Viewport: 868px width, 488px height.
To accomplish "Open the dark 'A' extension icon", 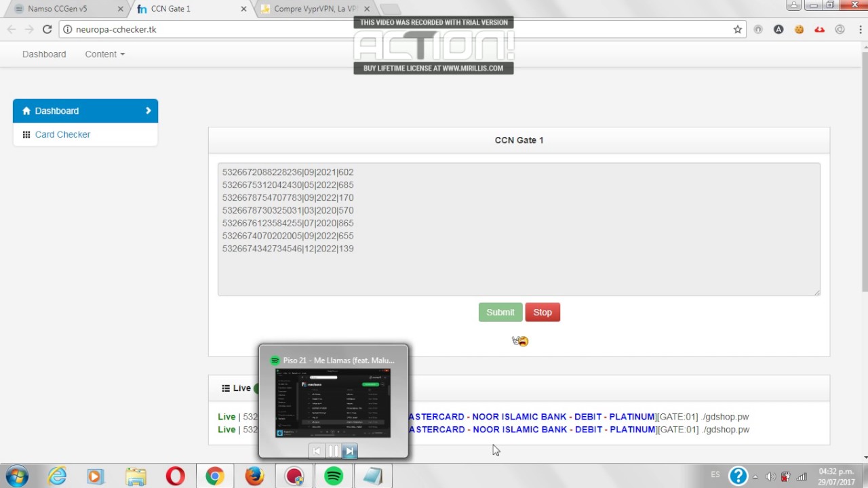I will tap(778, 29).
